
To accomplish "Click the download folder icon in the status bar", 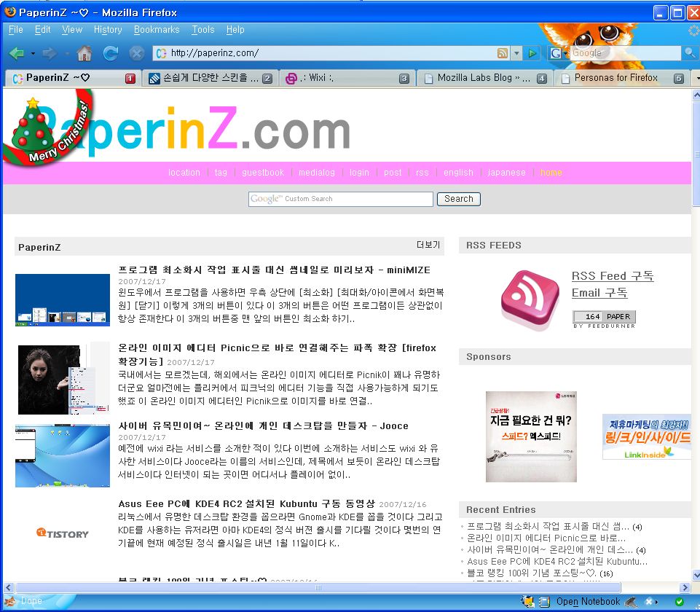I will (x=528, y=601).
